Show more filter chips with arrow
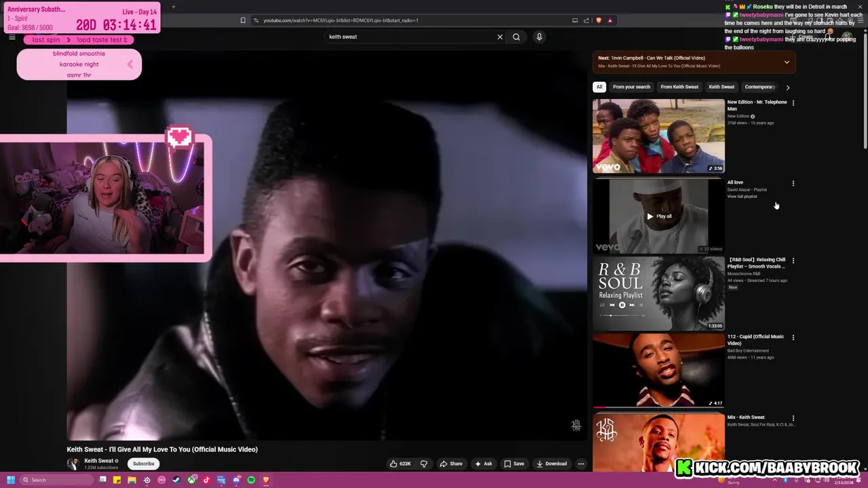868x488 pixels. [787, 87]
